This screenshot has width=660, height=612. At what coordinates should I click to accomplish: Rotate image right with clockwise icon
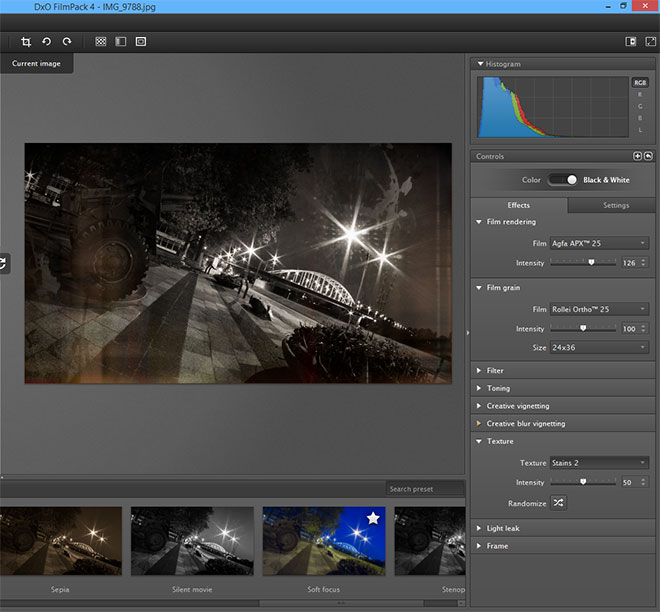tap(67, 41)
